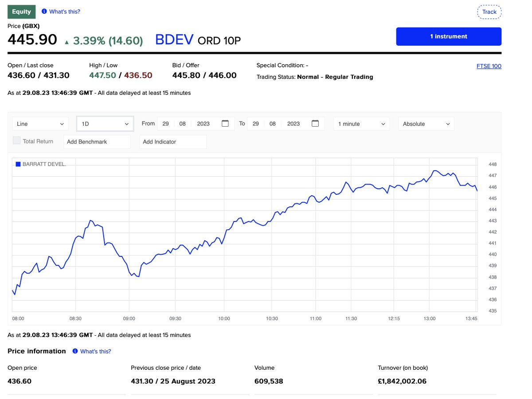Open the To date calendar picker

tap(315, 124)
